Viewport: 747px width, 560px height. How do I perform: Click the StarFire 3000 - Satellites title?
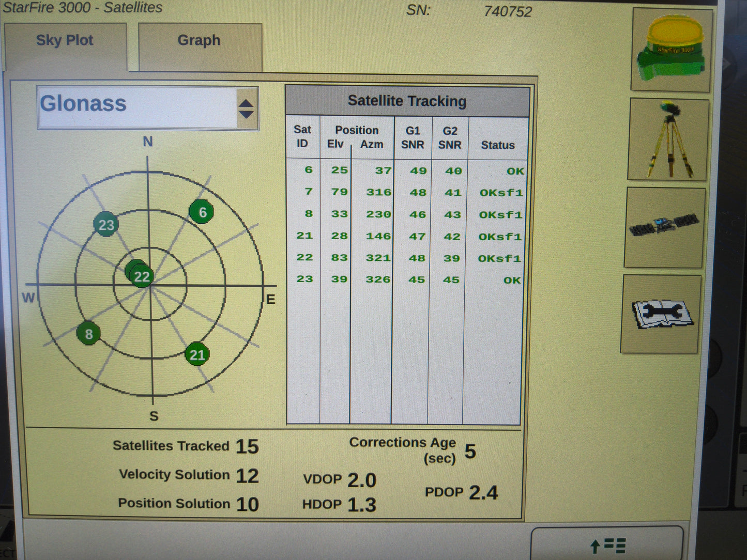pos(82,8)
